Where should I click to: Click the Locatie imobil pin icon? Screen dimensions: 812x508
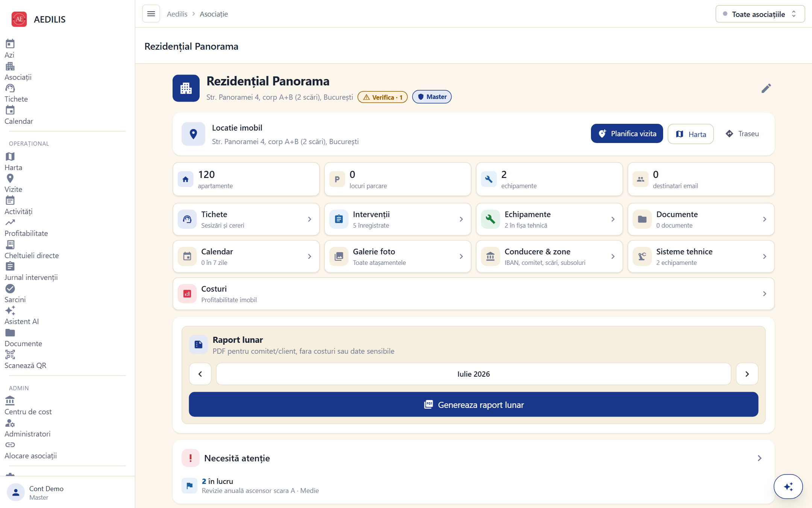pos(193,134)
